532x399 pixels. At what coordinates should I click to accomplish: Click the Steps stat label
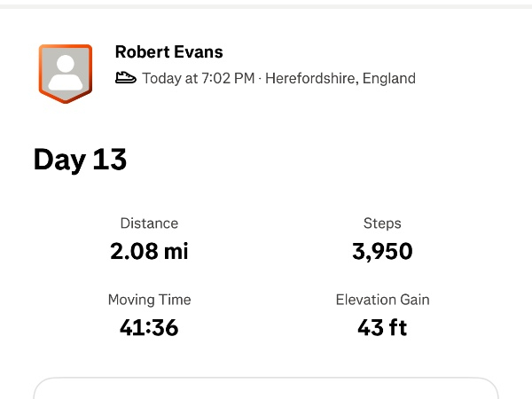tap(382, 223)
